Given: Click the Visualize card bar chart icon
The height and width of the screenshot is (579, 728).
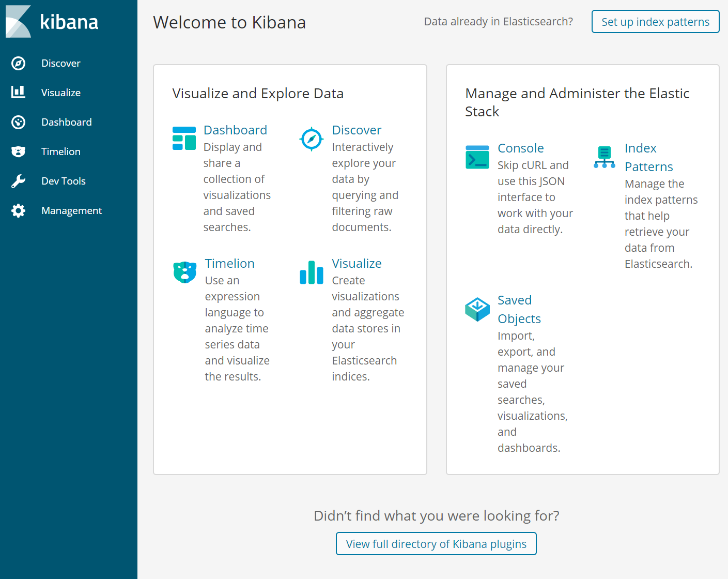Looking at the screenshot, I should pos(312,272).
